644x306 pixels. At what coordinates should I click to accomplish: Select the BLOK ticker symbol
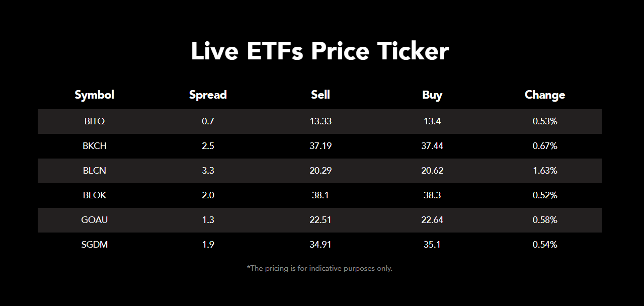(95, 195)
